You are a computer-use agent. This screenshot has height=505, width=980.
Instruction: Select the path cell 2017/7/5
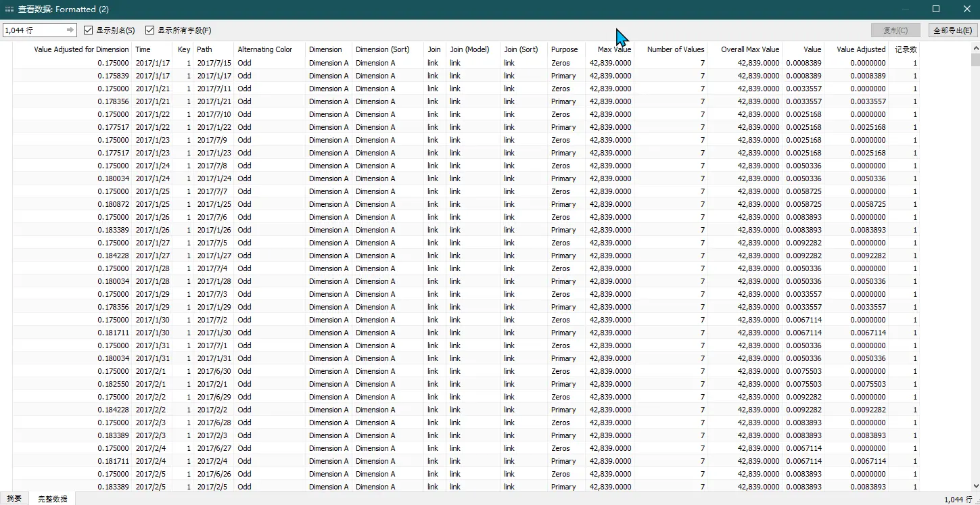click(214, 243)
